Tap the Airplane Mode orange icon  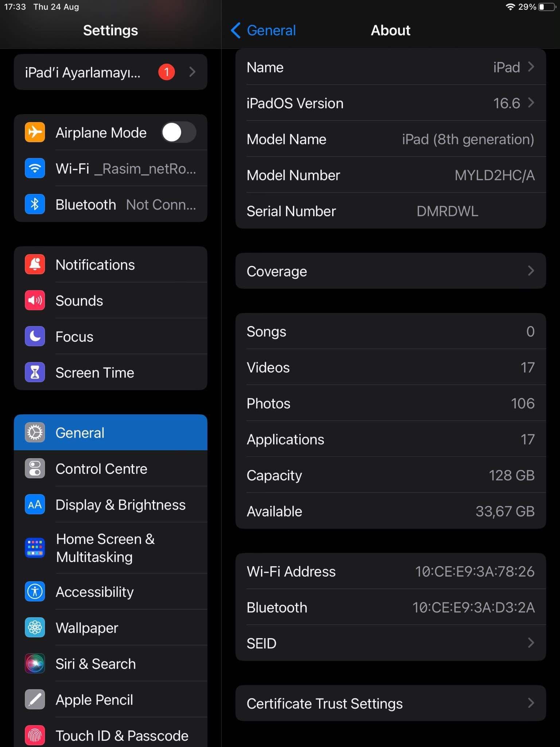(35, 132)
